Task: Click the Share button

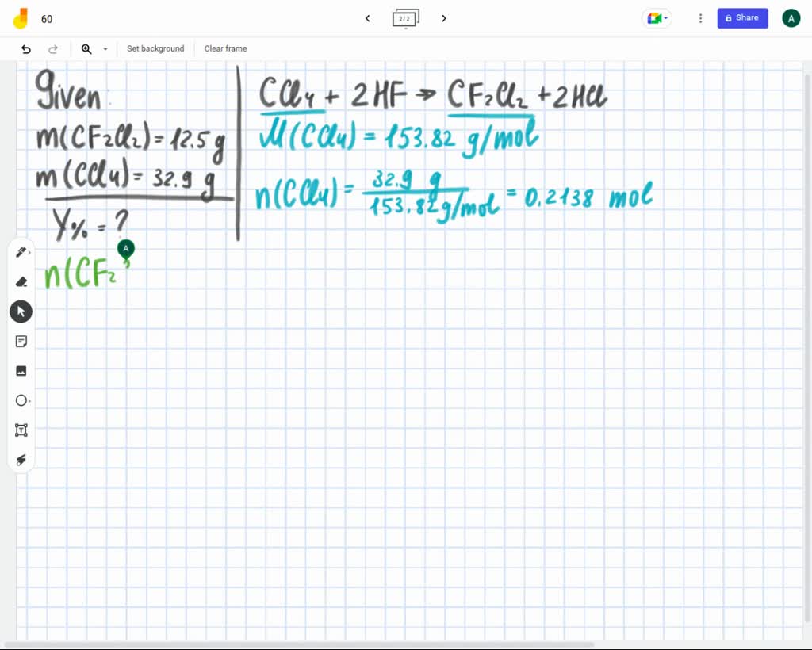Action: coord(742,18)
